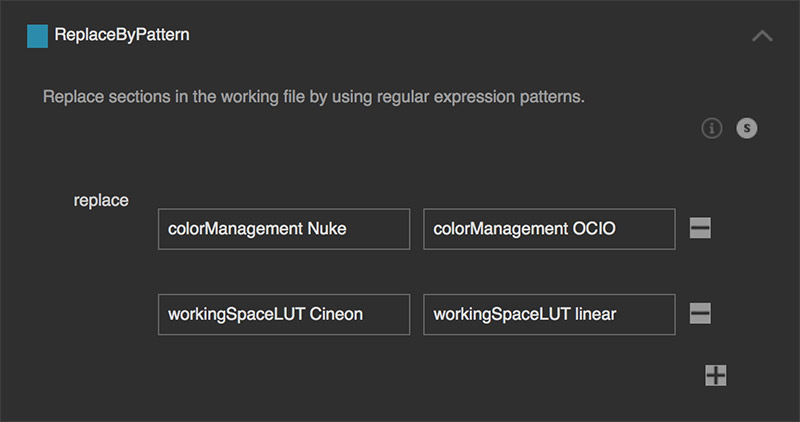Viewport: 800px width, 422px height.
Task: Collapse the ReplaceByPattern panel
Action: [761, 36]
